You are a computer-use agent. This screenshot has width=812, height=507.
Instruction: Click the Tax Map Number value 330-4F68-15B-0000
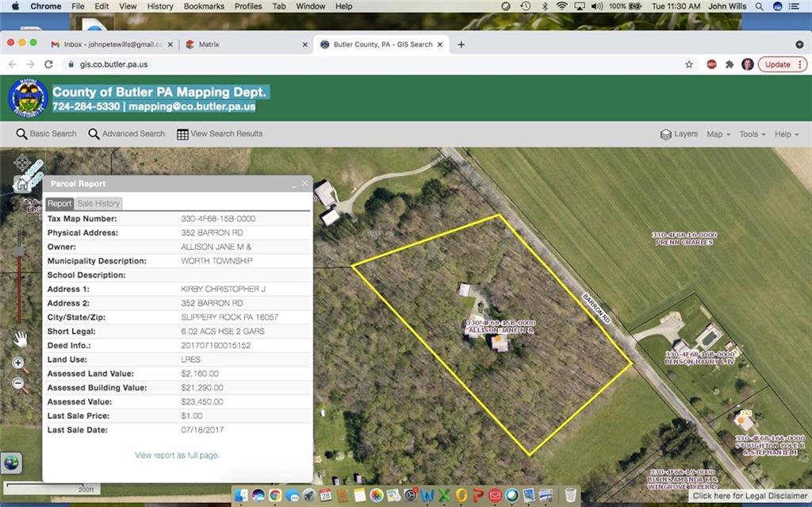click(218, 219)
